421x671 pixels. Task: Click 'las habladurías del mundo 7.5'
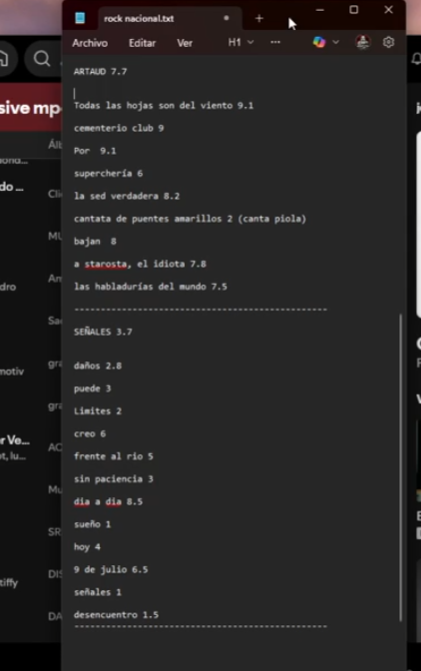[x=150, y=286]
